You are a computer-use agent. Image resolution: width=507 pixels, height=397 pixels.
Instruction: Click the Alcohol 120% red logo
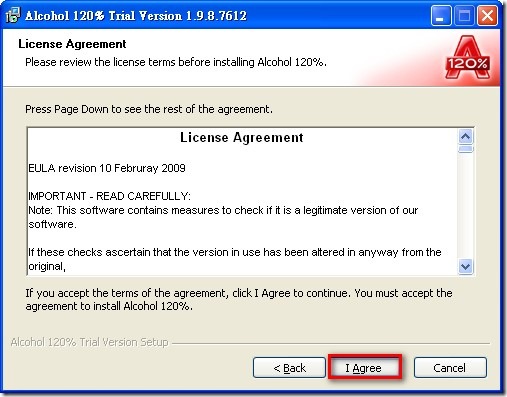click(x=468, y=57)
